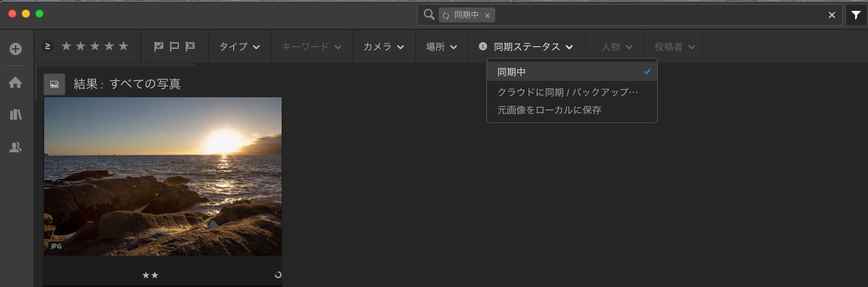Open the 投稿者 filter dropdown
The image size is (868, 287).
[675, 46]
